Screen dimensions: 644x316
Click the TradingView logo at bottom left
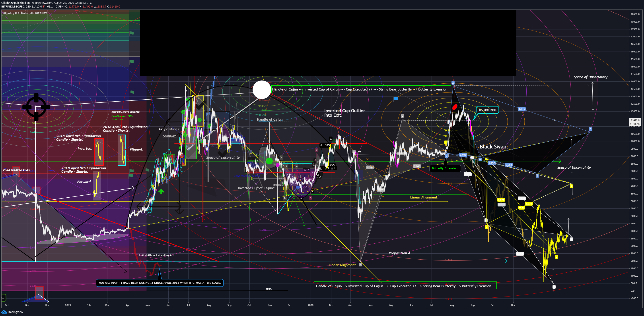12,312
